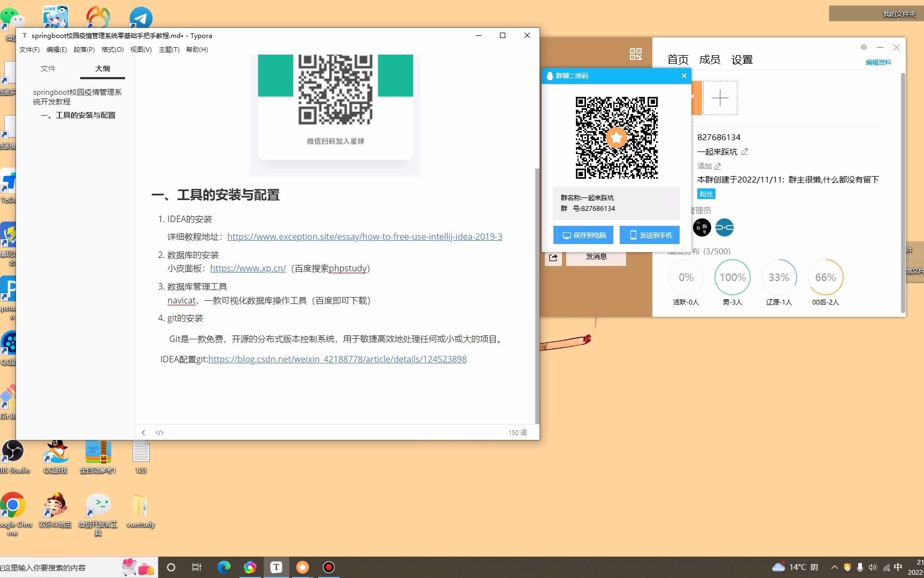Click the group info panel scrollbar
The image size is (924, 578).
pyautogui.click(x=903, y=193)
